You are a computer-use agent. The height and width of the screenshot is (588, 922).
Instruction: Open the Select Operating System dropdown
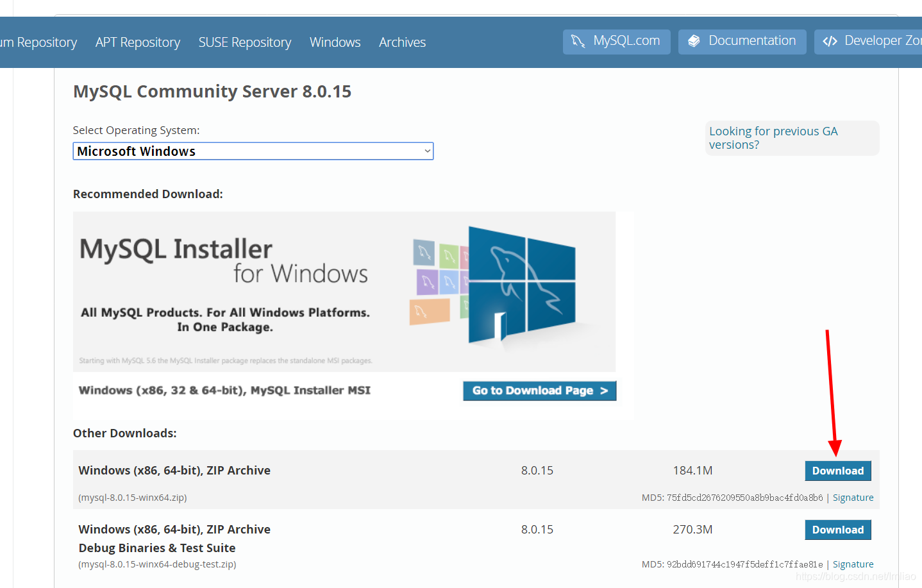pyautogui.click(x=253, y=151)
